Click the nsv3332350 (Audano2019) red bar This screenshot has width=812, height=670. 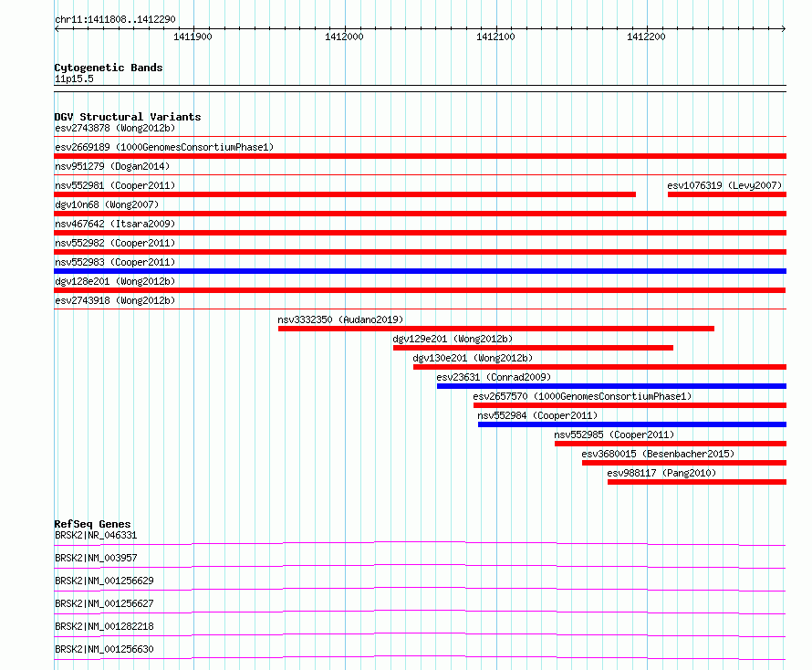[496, 329]
